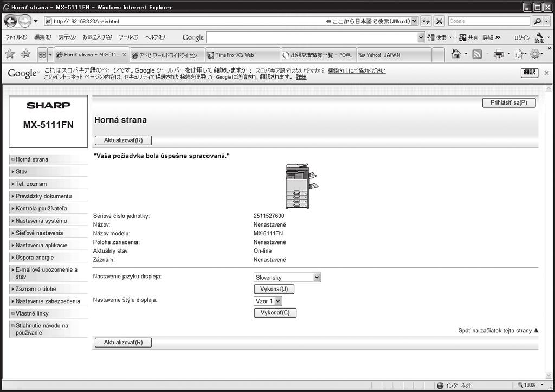Stop loading with the X icon

coord(439,21)
